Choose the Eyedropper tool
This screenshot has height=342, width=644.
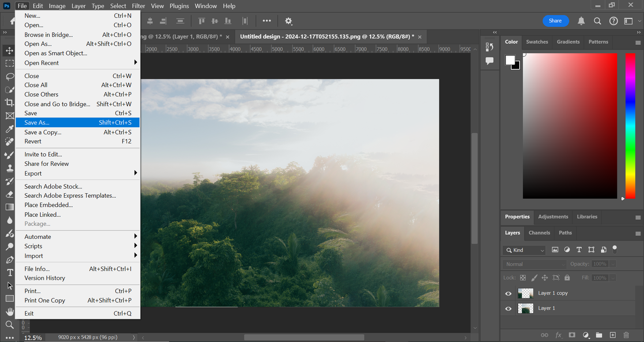tap(10, 129)
